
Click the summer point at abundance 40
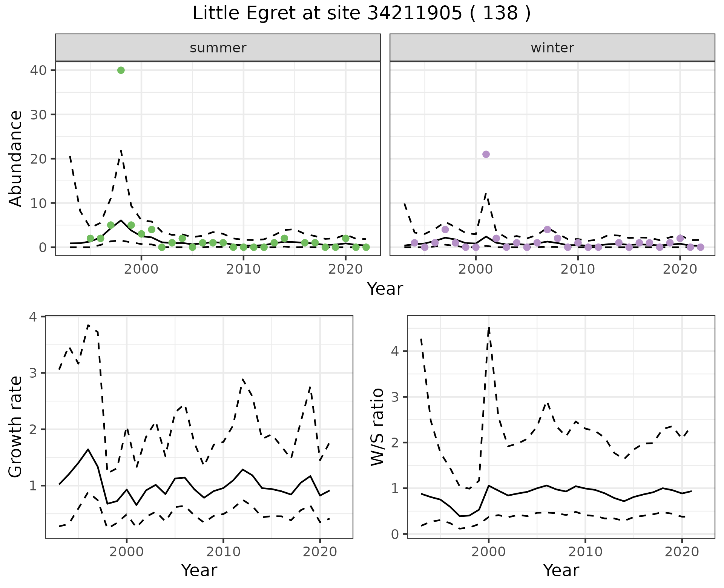(x=121, y=70)
